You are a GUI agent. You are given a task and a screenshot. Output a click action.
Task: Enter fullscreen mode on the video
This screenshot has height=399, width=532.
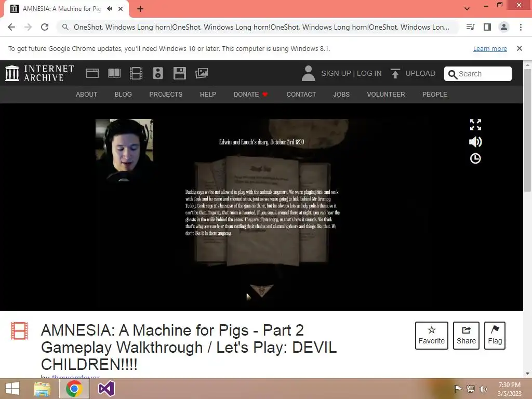pyautogui.click(x=475, y=125)
